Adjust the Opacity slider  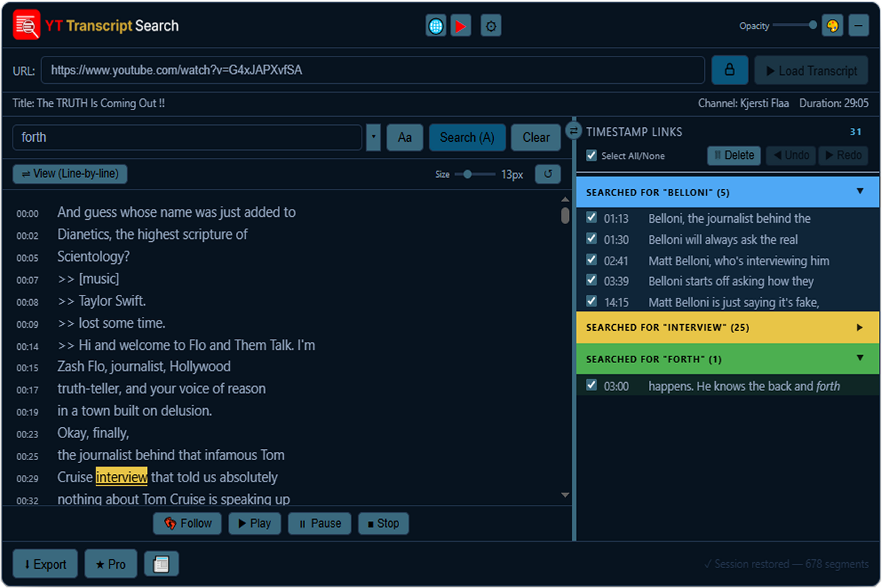pyautogui.click(x=794, y=25)
